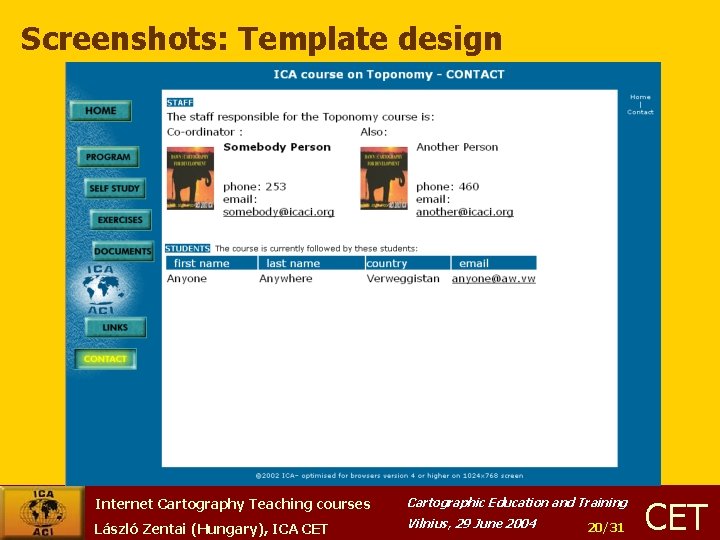Open the DOCUMENTS section

pos(123,251)
